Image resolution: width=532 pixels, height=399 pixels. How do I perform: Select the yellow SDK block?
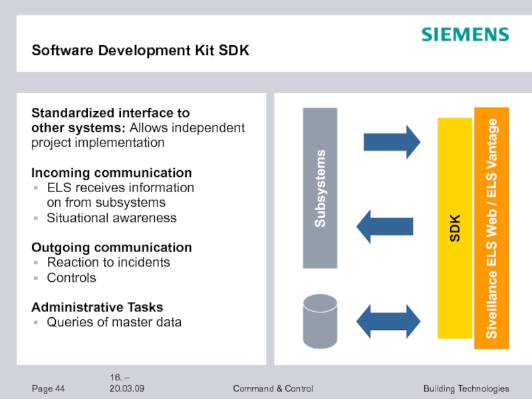[x=455, y=228]
